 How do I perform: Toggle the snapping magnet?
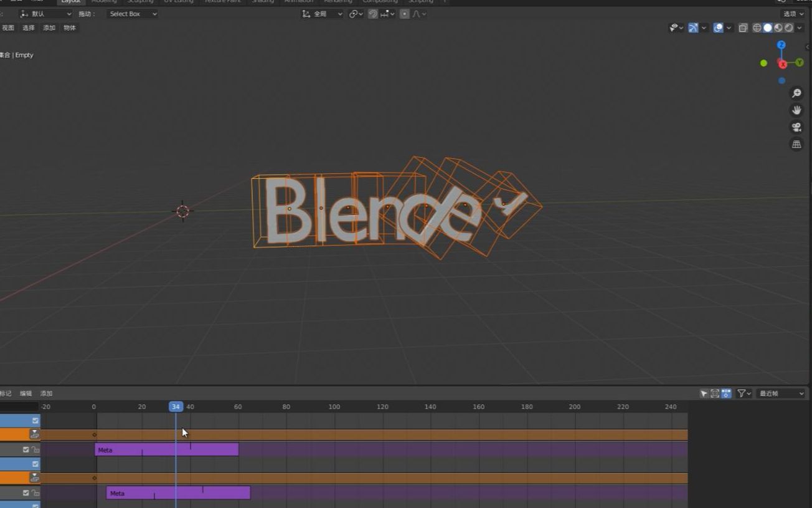(x=373, y=14)
